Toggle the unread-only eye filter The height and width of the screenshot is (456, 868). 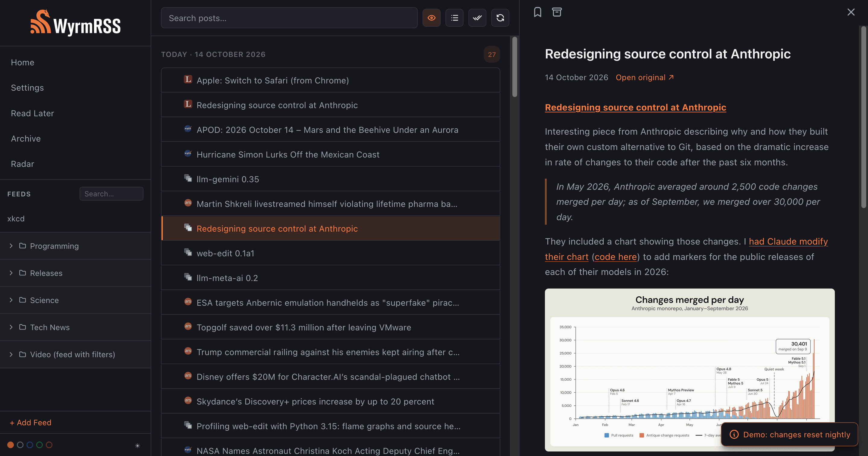coord(431,18)
